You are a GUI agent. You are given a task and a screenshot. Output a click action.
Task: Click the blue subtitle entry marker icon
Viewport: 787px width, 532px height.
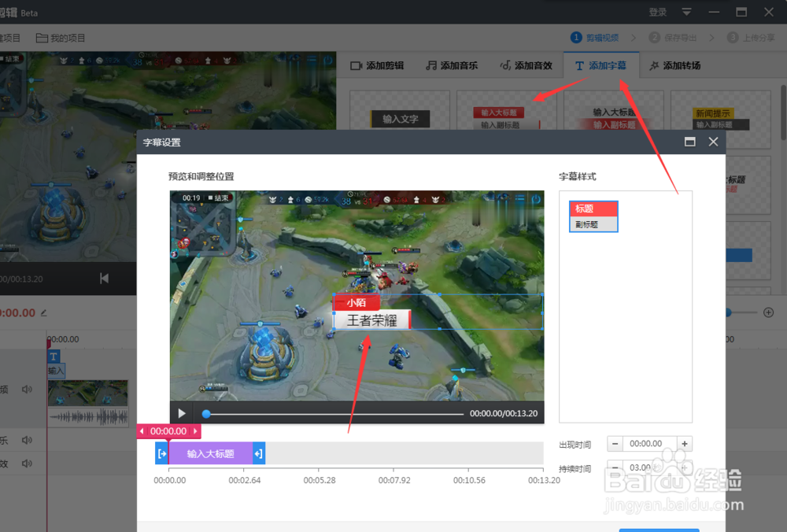(163, 453)
